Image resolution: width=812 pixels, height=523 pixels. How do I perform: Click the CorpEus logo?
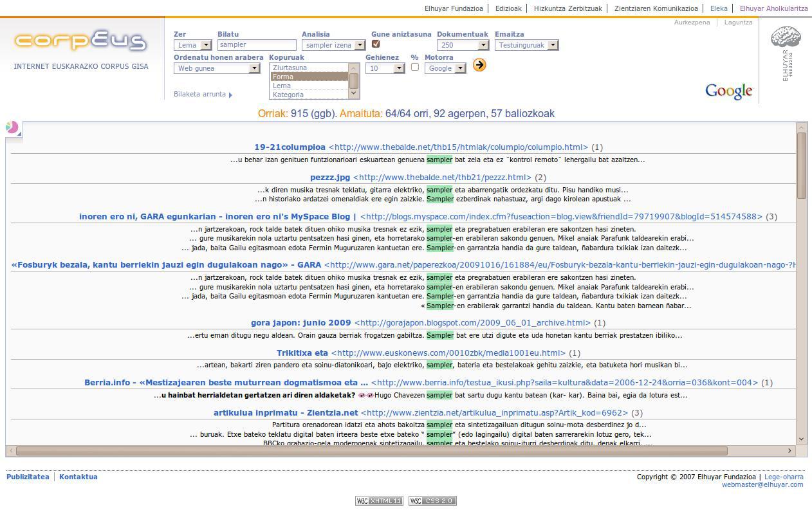click(80, 41)
